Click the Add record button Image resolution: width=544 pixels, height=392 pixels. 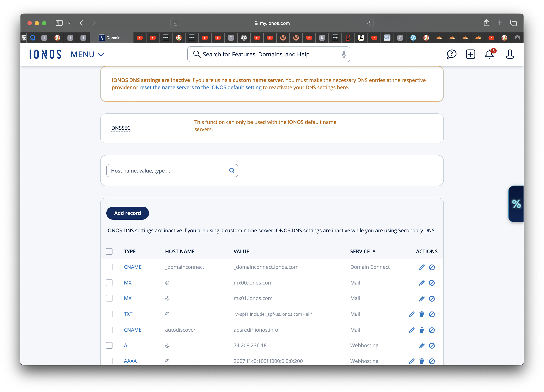(127, 213)
